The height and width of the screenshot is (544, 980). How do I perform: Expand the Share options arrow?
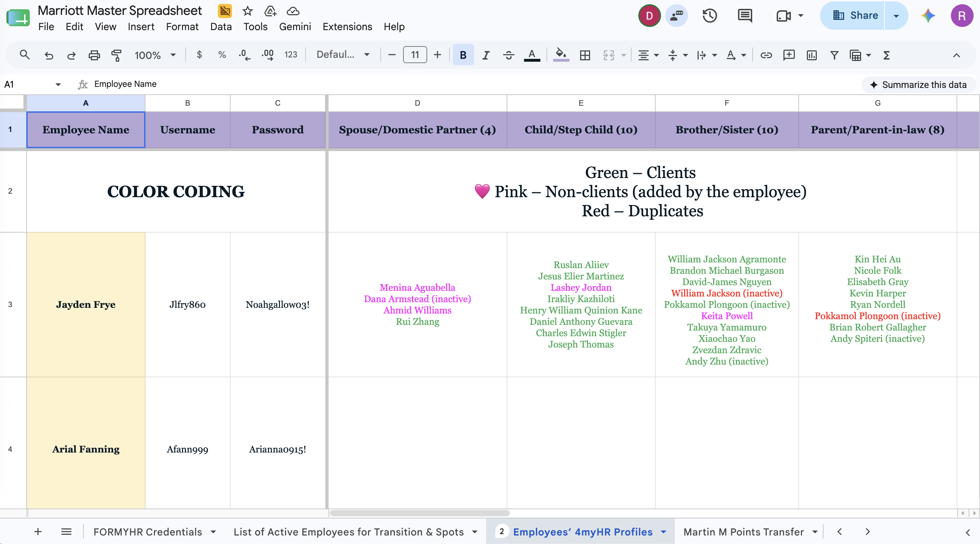[896, 16]
